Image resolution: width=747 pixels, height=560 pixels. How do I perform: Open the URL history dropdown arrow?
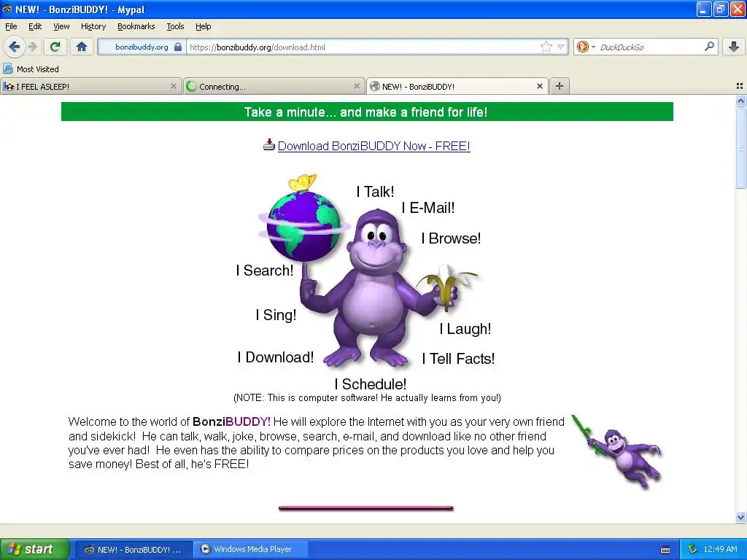561,47
